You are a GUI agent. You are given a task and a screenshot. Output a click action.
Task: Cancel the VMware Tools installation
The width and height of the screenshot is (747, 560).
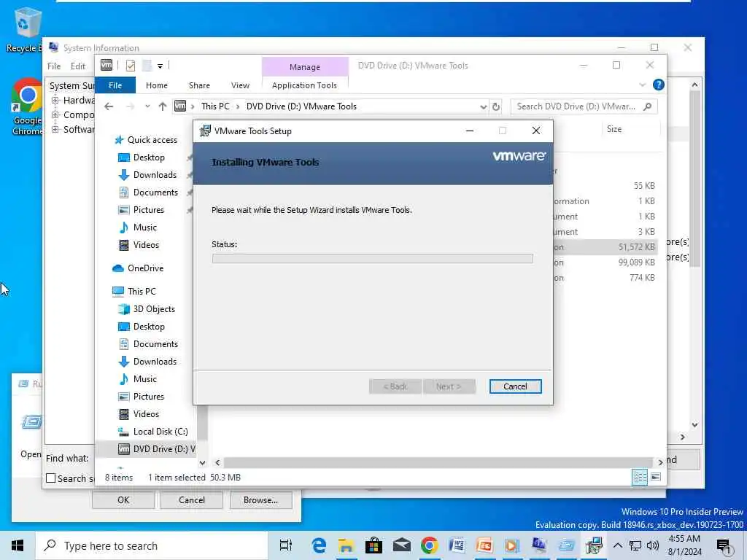[x=515, y=386]
